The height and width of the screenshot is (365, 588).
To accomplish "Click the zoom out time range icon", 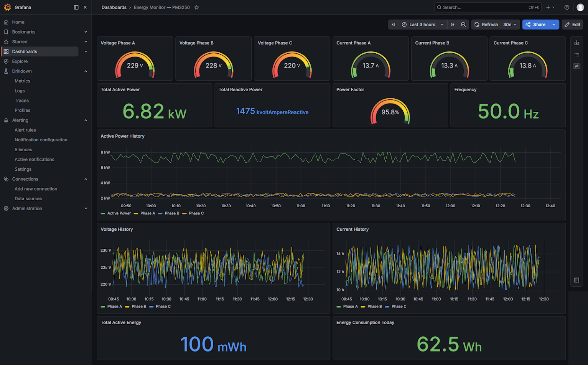I will pyautogui.click(x=463, y=25).
